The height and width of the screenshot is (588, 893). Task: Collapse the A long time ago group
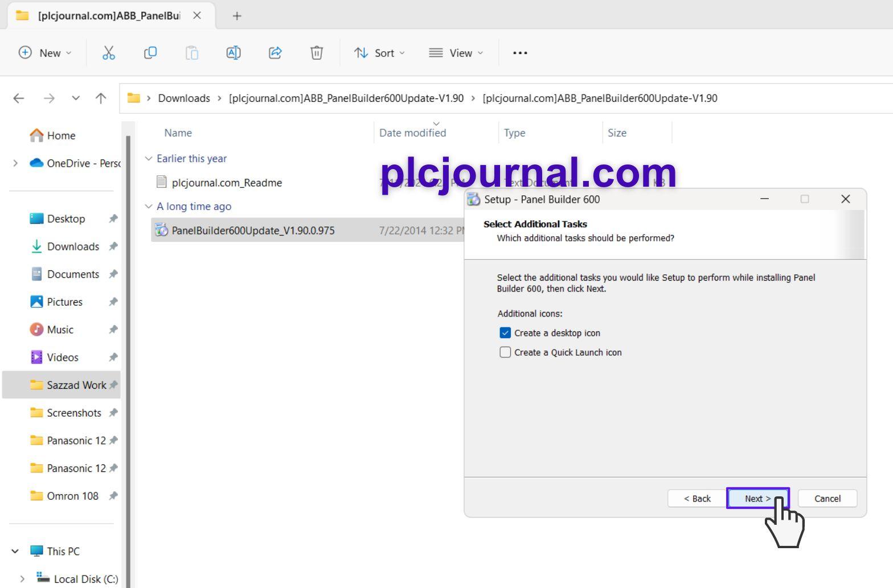pos(149,206)
